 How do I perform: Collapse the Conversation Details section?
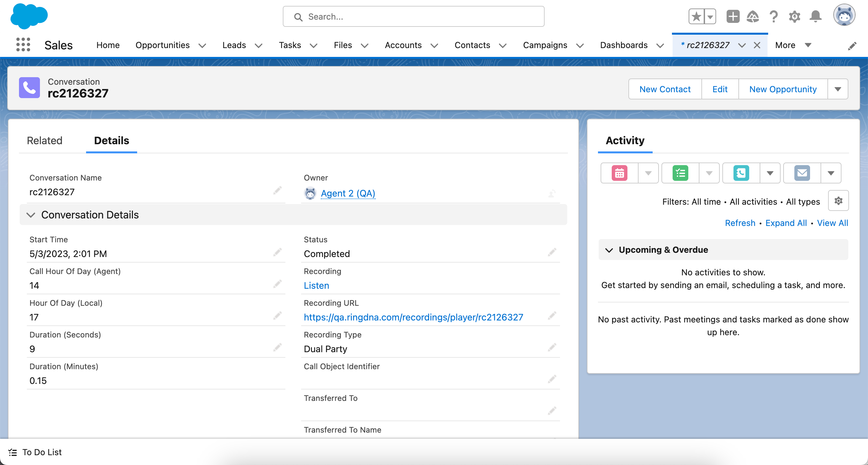[x=31, y=215]
